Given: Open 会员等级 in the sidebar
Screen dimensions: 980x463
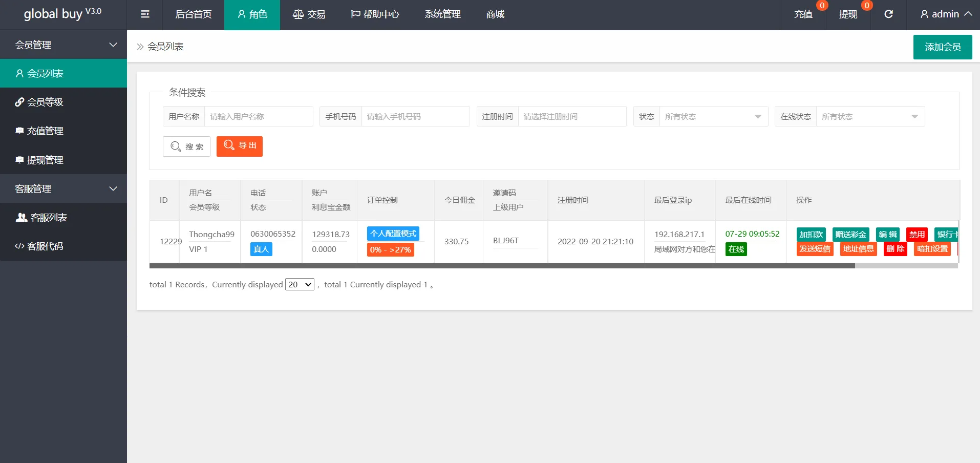Looking at the screenshot, I should click(45, 102).
